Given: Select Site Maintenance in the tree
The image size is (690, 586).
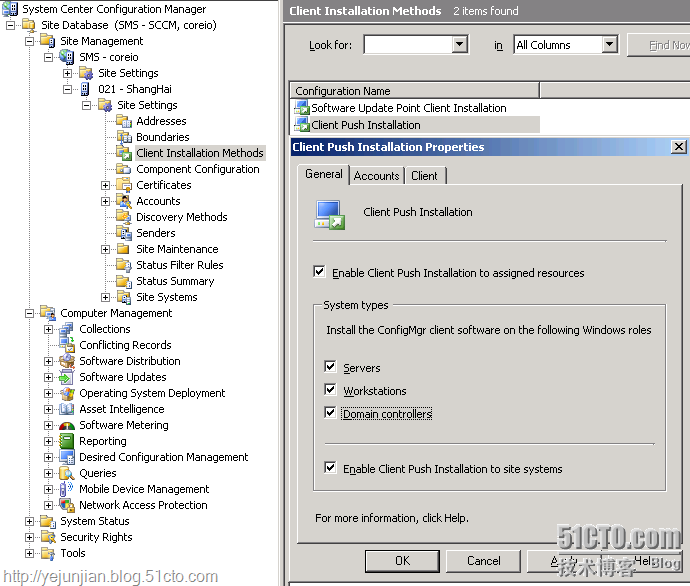Looking at the screenshot, I should tap(177, 249).
